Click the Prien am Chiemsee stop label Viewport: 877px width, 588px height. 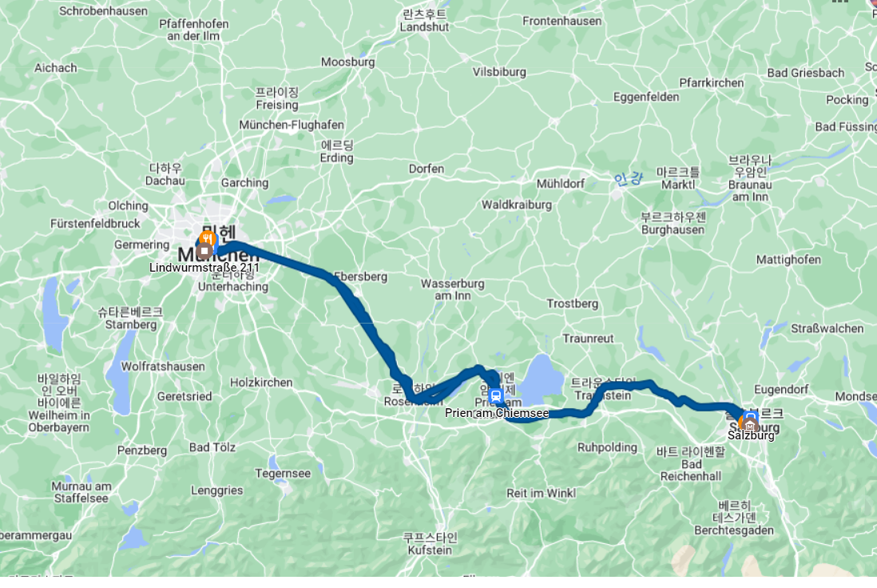pos(497,414)
